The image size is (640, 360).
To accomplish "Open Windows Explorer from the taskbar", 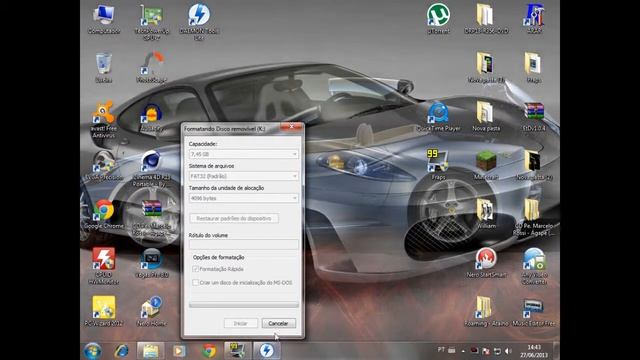I will point(151,351).
